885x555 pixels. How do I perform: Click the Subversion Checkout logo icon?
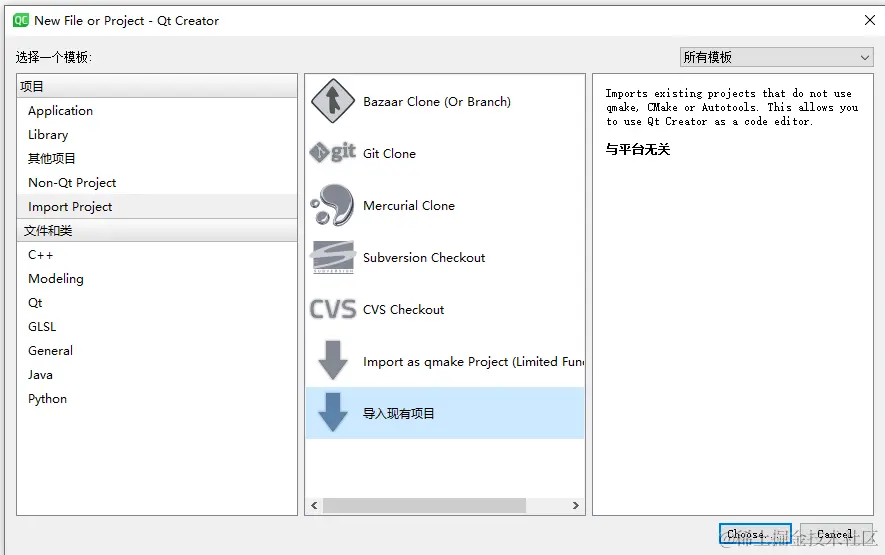[x=333, y=257]
